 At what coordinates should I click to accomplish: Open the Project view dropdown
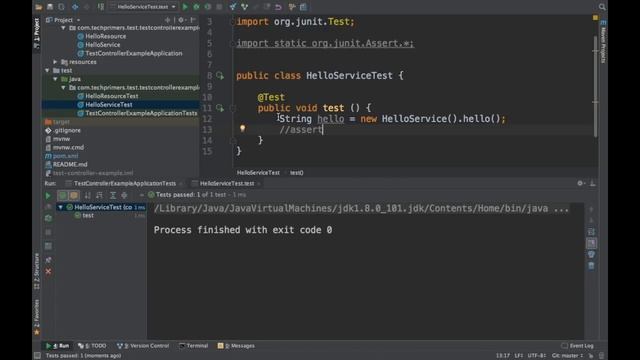(x=63, y=20)
